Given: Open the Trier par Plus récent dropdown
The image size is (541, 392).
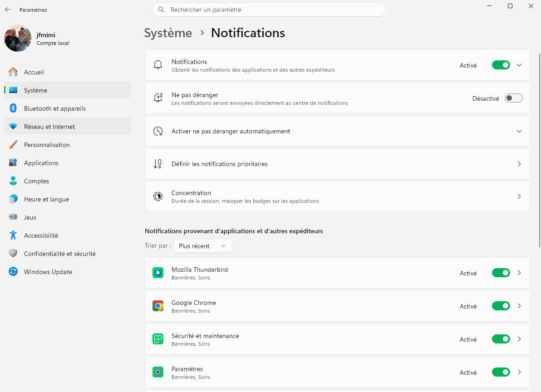Looking at the screenshot, I should [x=202, y=246].
